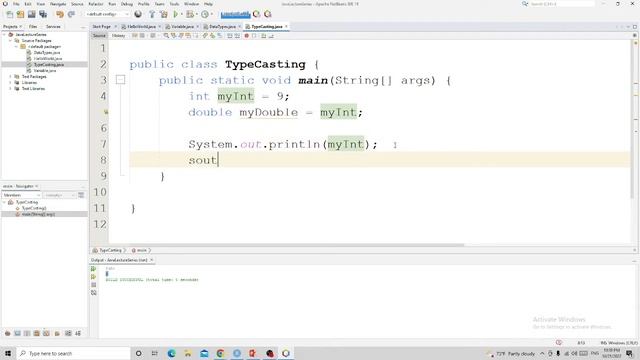Open the Profile Project dropdown arrow
The width and height of the screenshot is (640, 360).
click(x=211, y=14)
